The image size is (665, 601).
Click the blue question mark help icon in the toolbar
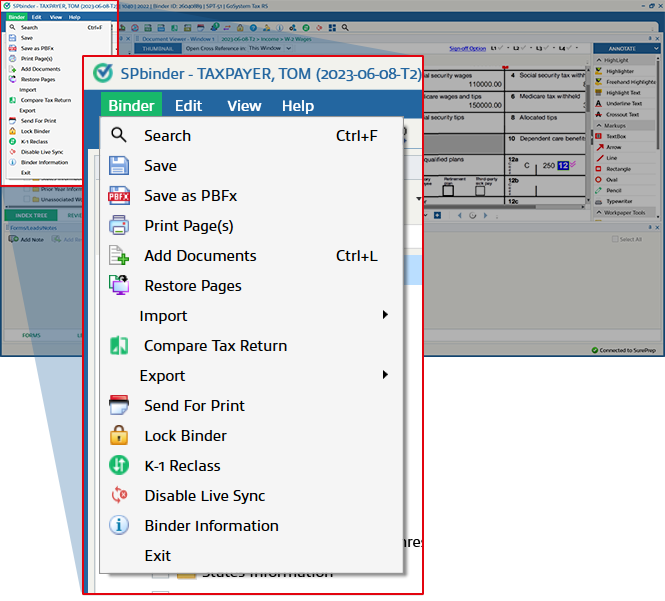[253, 28]
